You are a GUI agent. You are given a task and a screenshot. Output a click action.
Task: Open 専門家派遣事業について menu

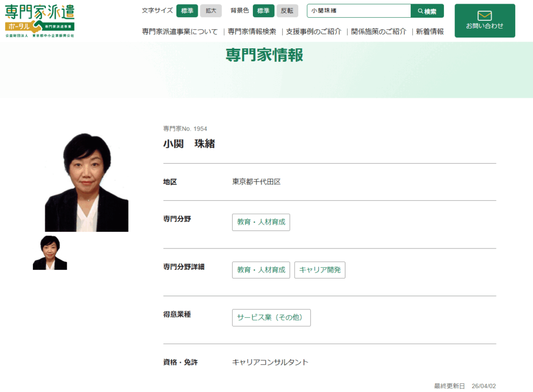(180, 32)
